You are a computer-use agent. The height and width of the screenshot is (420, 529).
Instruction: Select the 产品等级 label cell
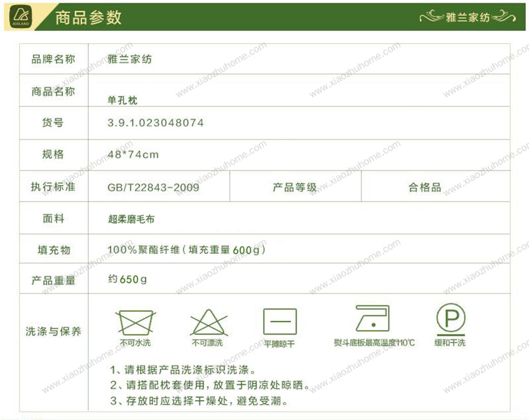pyautogui.click(x=295, y=186)
